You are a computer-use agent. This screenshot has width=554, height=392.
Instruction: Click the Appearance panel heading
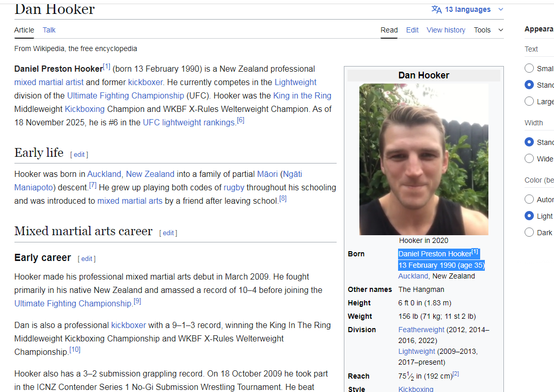pyautogui.click(x=539, y=29)
